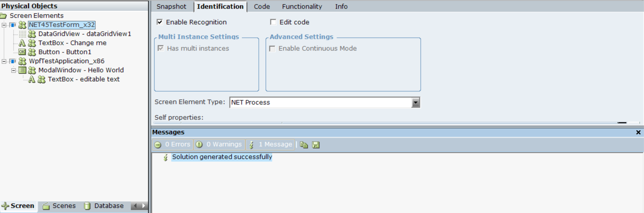Collapse the NET45TestForm_x32 tree node
Screen dimensions: 644x213
click(x=4, y=25)
